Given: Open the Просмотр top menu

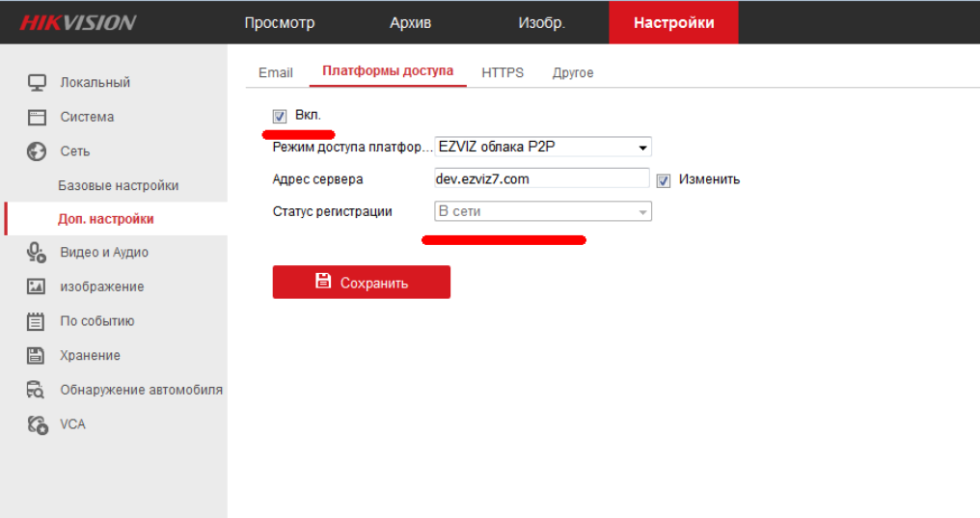Looking at the screenshot, I should coord(279,23).
